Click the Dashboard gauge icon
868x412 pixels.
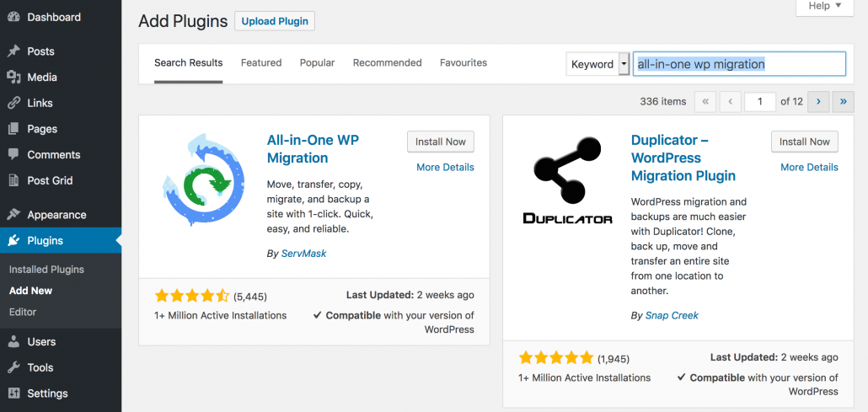tap(13, 17)
